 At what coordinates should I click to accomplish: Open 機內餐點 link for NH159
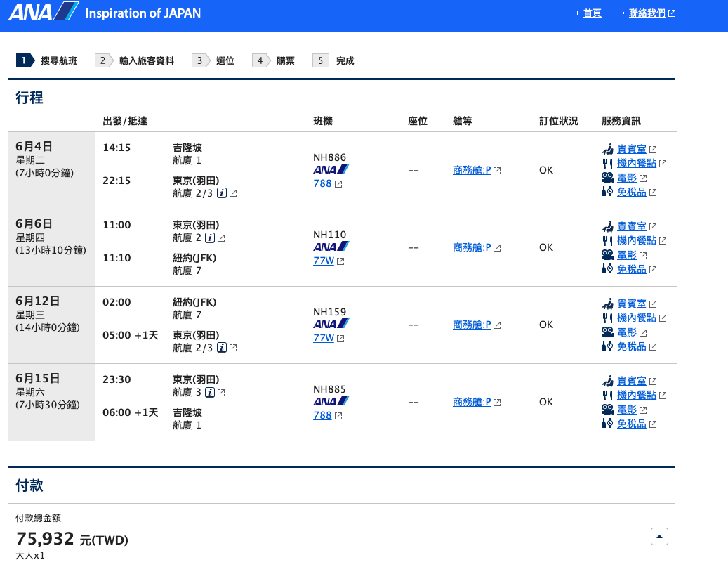pos(637,318)
